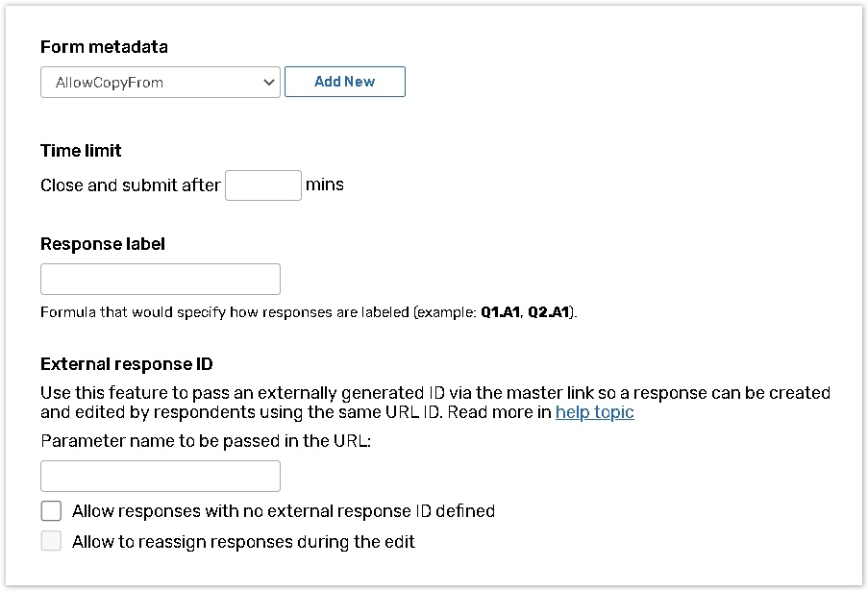868x591 pixels.
Task: Toggle the reassign responses during edit checkbox
Action: [51, 541]
